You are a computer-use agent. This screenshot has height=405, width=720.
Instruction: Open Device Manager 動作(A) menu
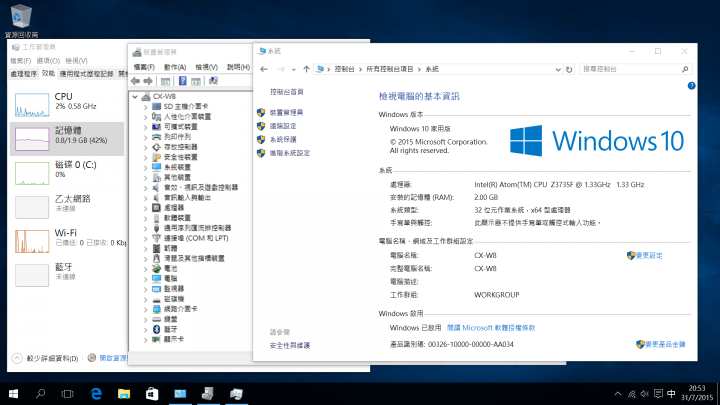point(175,67)
